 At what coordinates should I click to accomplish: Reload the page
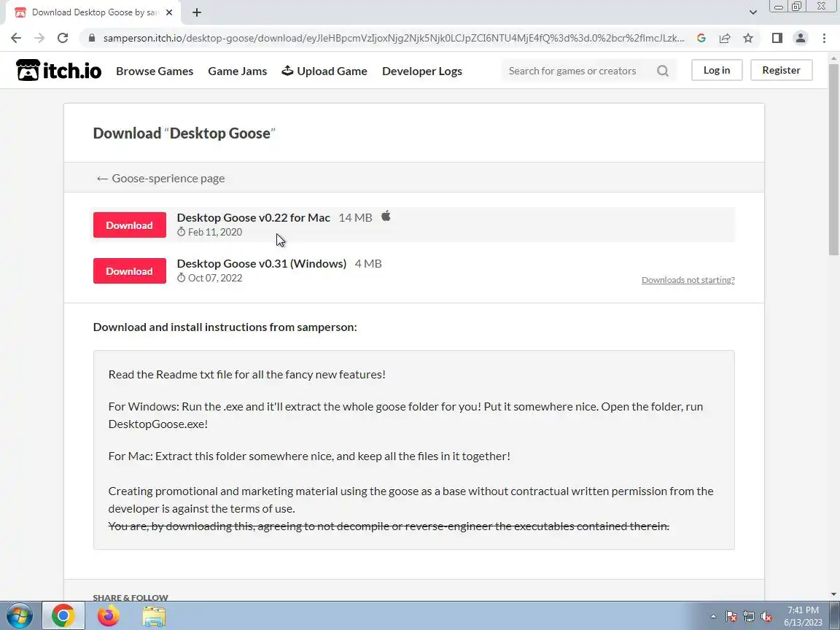coord(63,38)
